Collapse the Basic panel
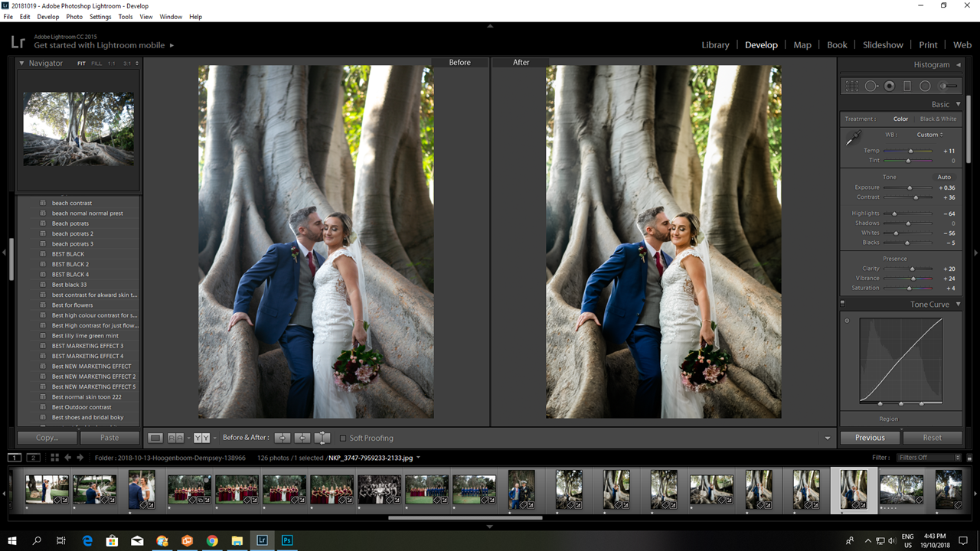980x551 pixels. [958, 104]
